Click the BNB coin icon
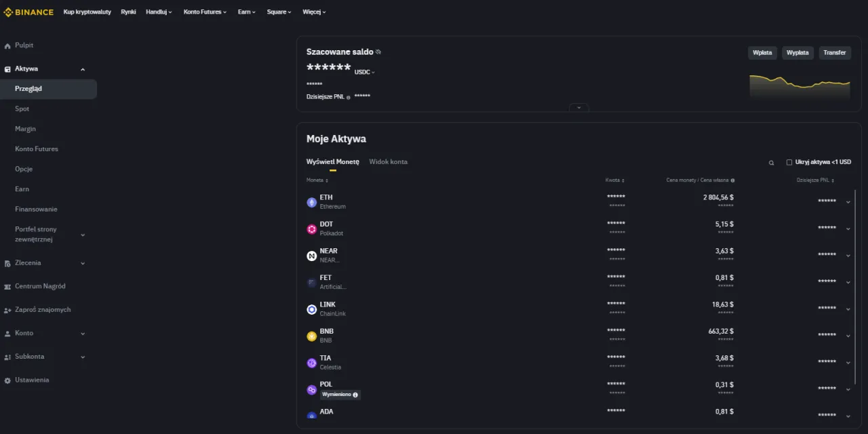This screenshot has width=868, height=434. coord(311,336)
